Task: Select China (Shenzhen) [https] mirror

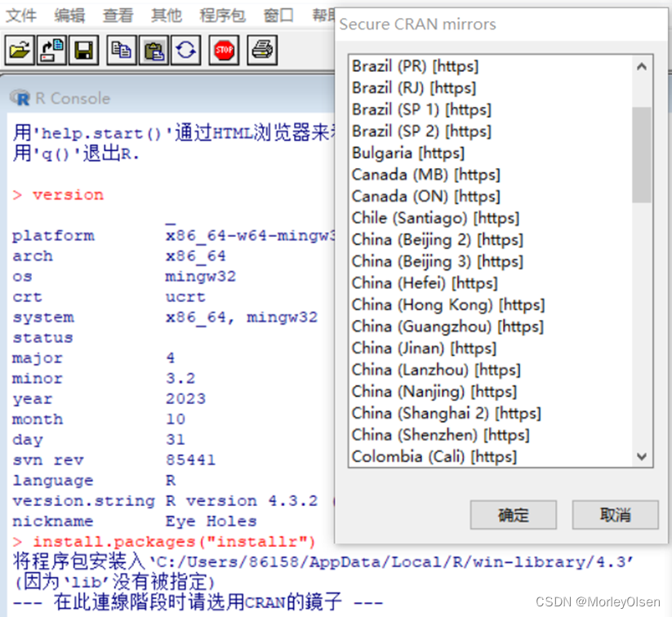Action: pyautogui.click(x=490, y=435)
